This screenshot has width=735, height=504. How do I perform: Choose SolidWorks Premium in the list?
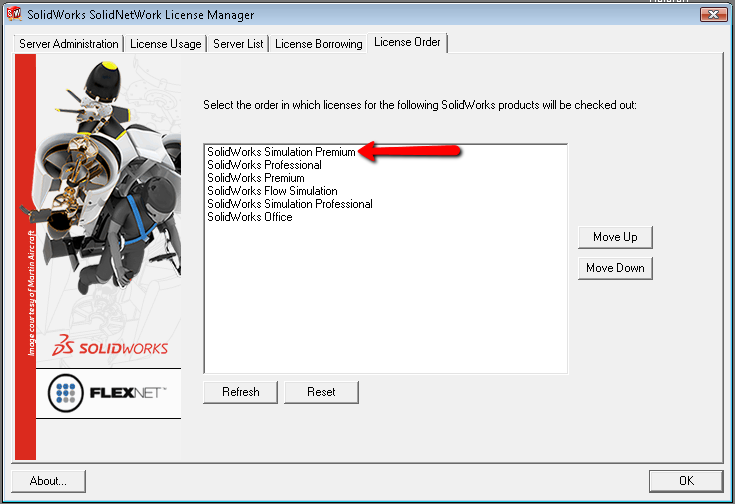256,178
